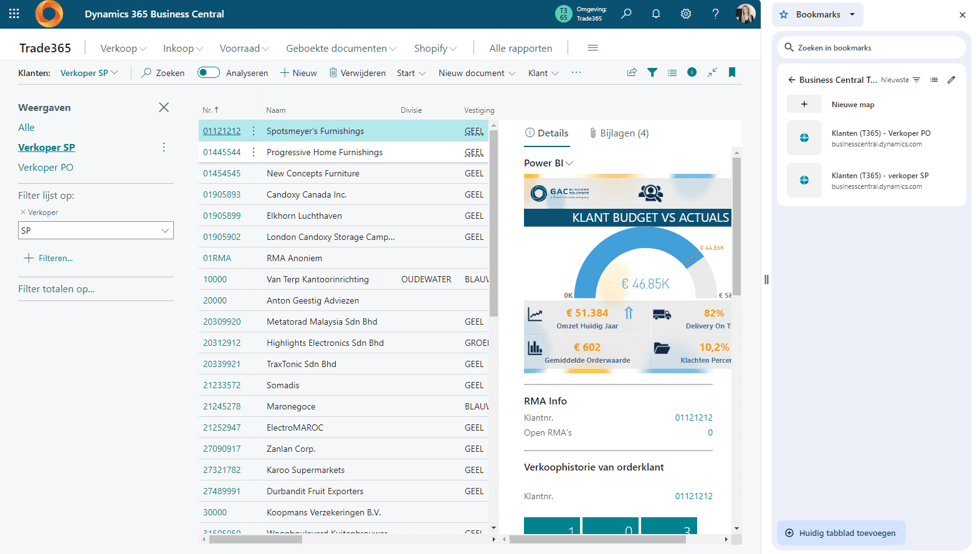Select the Alle view
The image size is (980, 554).
click(x=26, y=127)
